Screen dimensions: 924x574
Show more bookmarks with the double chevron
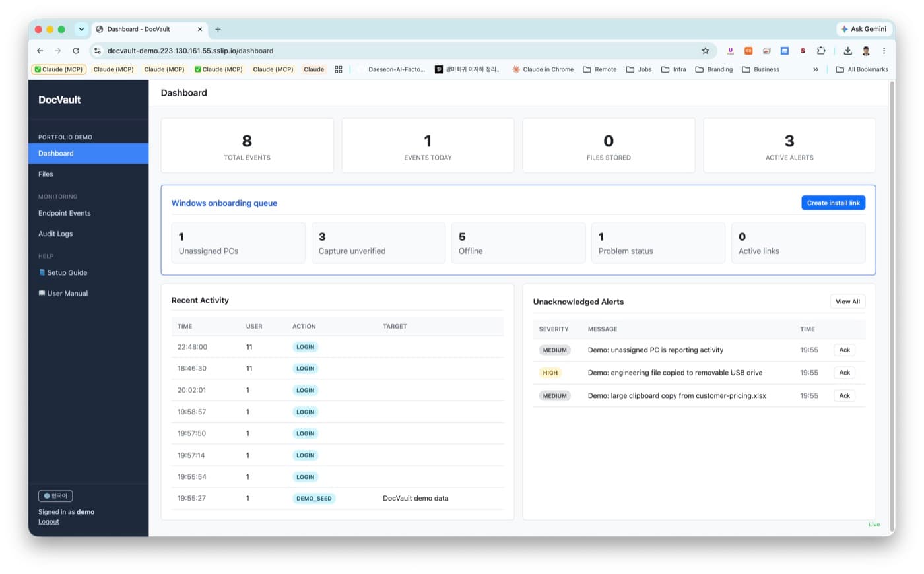tap(816, 69)
